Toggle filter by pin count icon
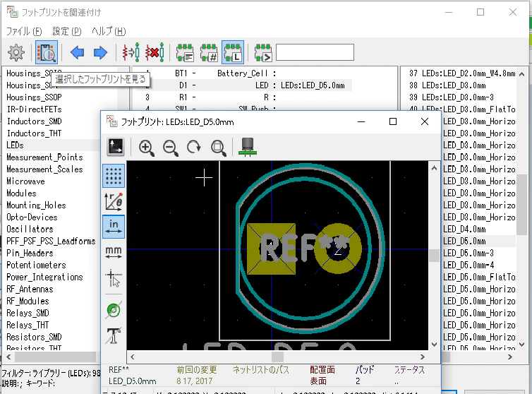The image size is (532, 394). click(x=209, y=53)
